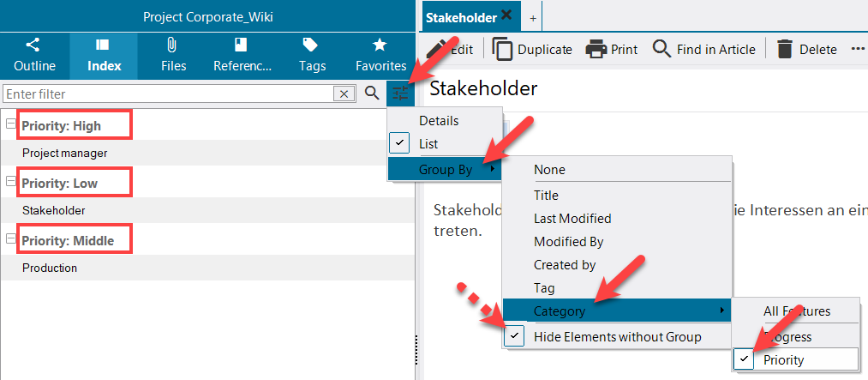Screen dimensions: 868x380
Task: Click the search magnifier icon
Action: click(x=372, y=93)
